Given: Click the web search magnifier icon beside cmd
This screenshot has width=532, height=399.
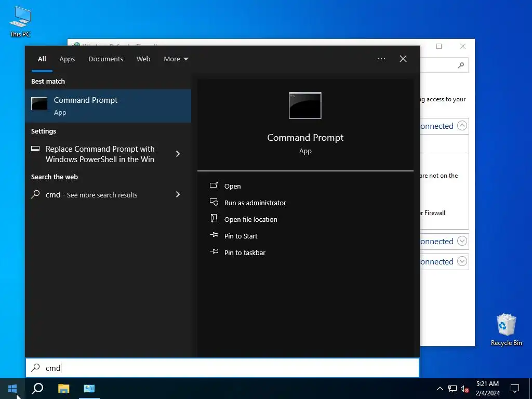Looking at the screenshot, I should tap(35, 194).
